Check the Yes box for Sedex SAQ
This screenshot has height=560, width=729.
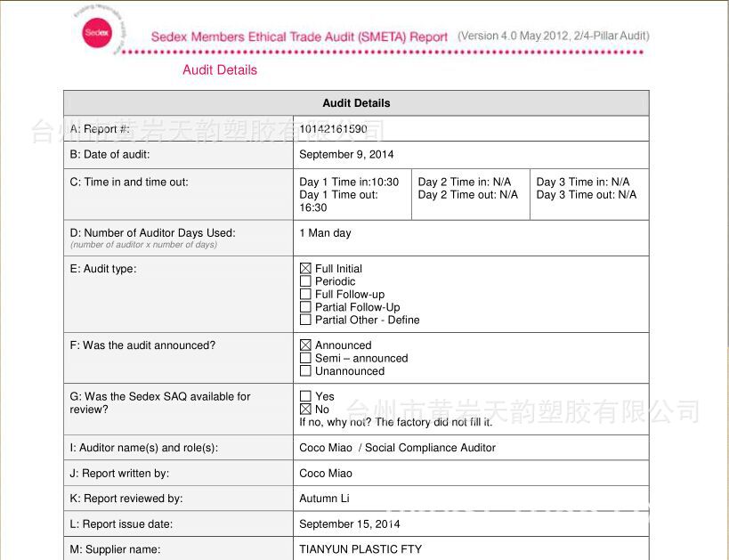point(305,396)
